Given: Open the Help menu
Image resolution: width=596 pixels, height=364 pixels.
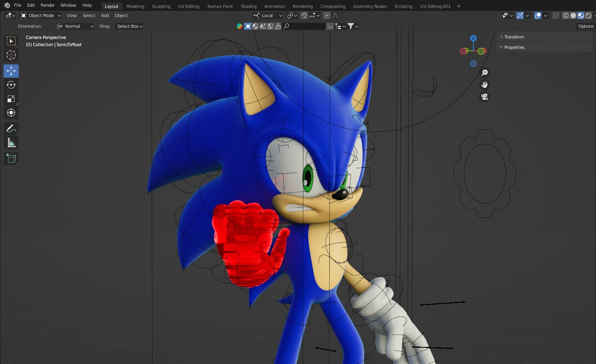Looking at the screenshot, I should tap(87, 5).
